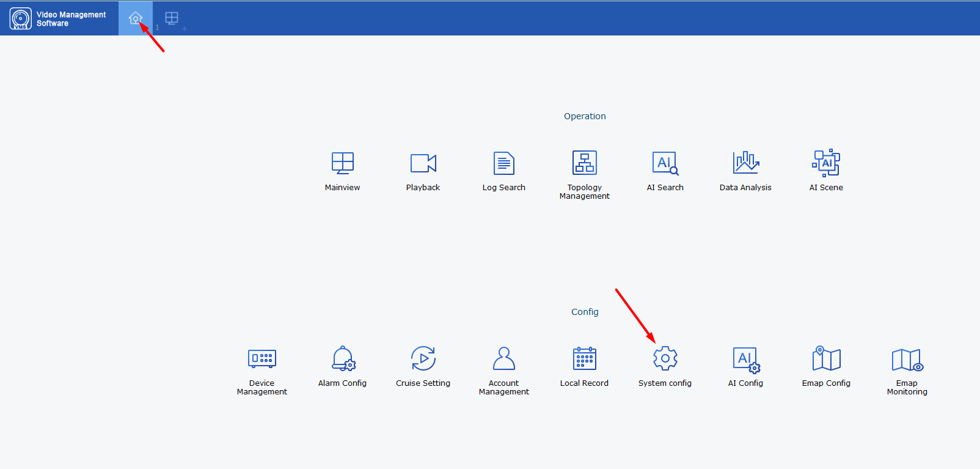980x469 pixels.
Task: Open Account Management
Action: (504, 371)
